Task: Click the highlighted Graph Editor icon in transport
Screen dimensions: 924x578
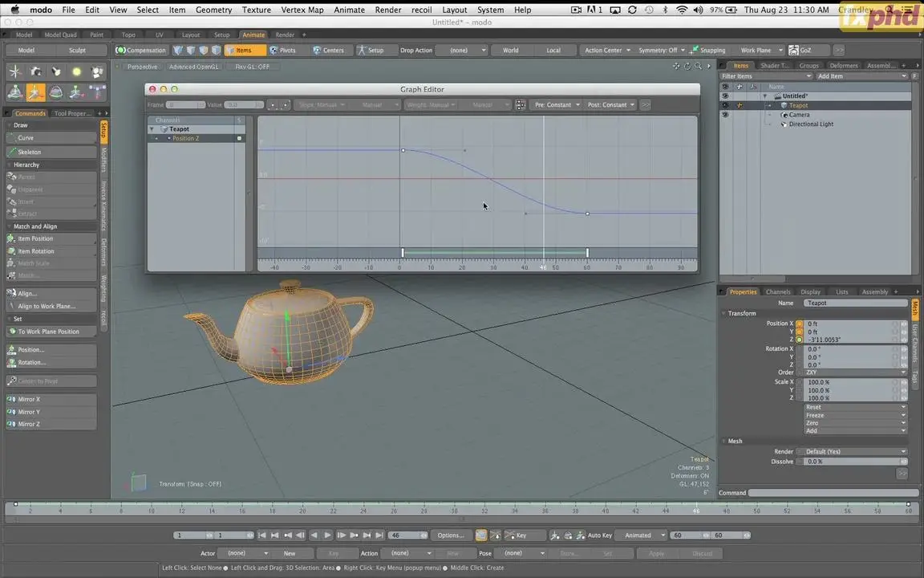Action: point(481,535)
